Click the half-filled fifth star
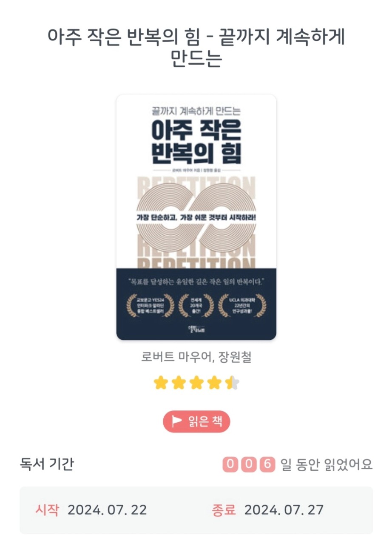Screen dimensions: 392x552 pos(232,383)
